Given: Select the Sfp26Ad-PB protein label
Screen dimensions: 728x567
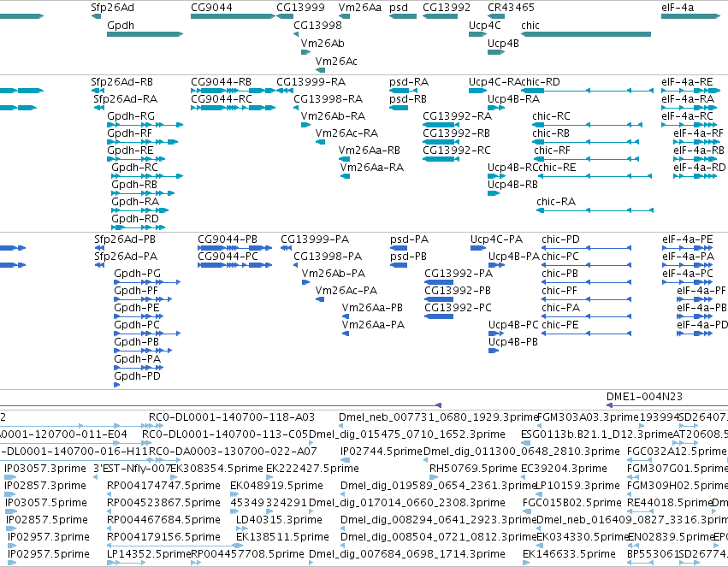Looking at the screenshot, I should 124,239.
